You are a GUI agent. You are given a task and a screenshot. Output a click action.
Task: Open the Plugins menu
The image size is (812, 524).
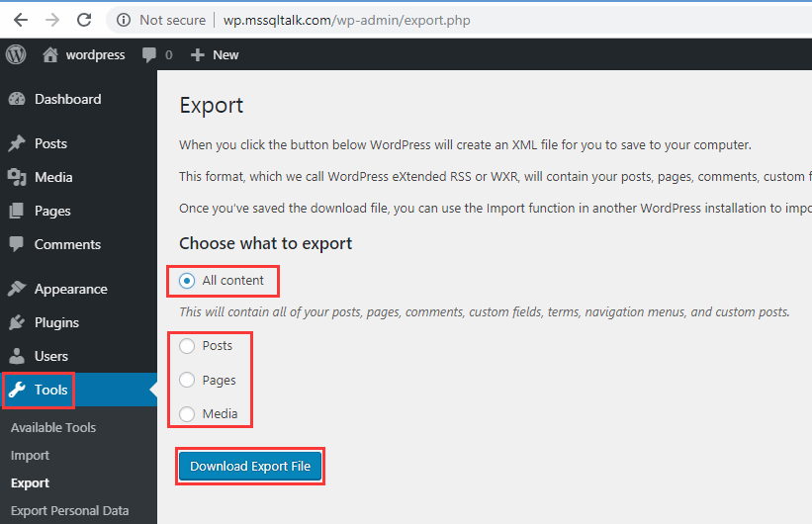coord(56,322)
